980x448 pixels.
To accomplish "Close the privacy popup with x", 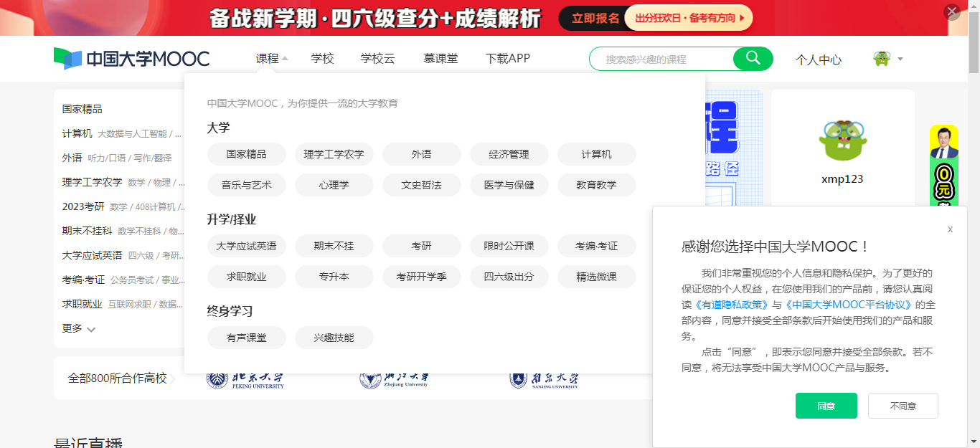I will (950, 229).
